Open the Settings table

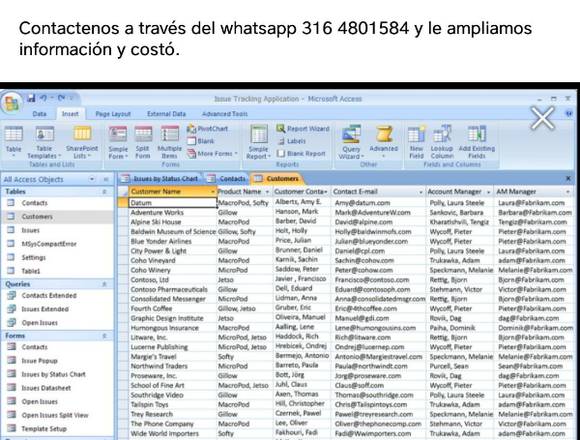[33, 257]
